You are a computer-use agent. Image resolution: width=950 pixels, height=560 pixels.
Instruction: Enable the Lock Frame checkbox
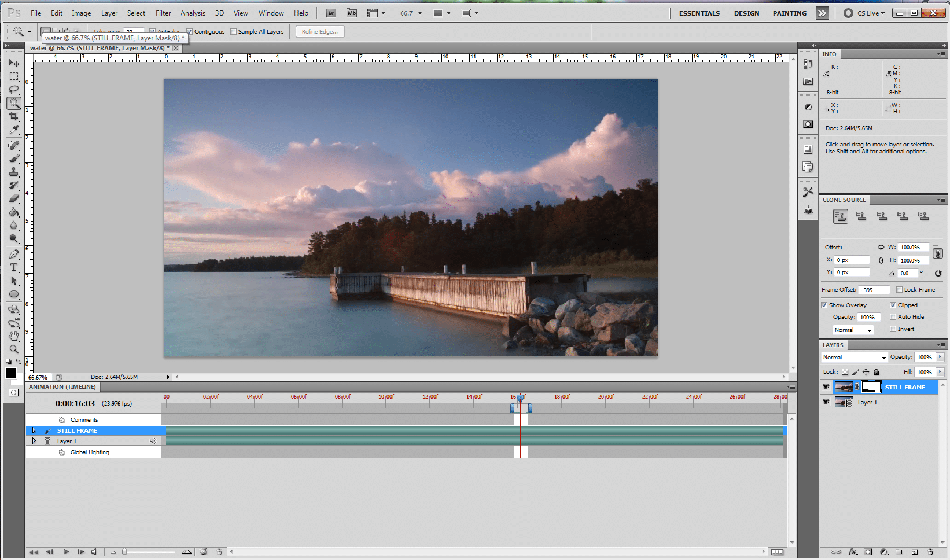[x=899, y=290]
